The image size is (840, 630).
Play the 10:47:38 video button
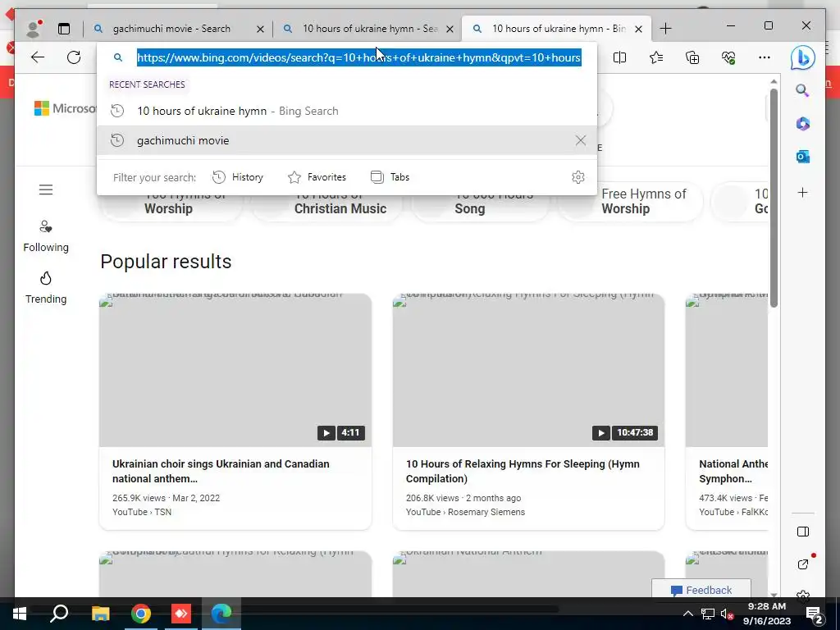pyautogui.click(x=600, y=433)
